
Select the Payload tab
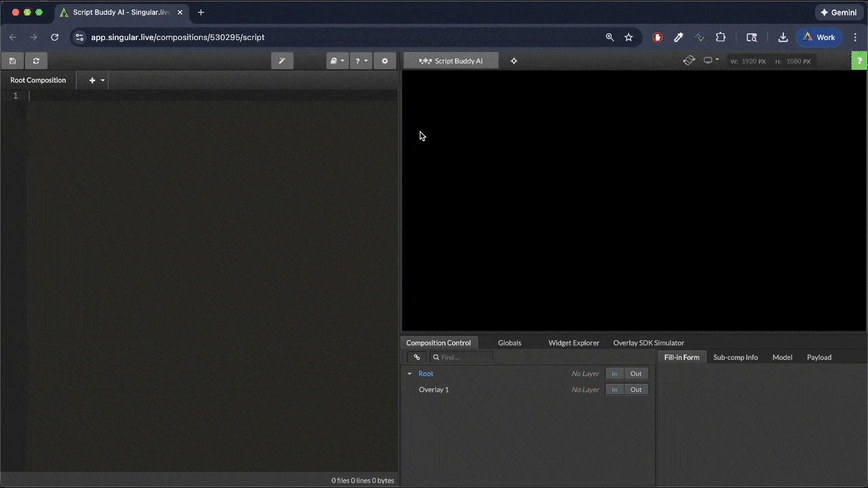coord(819,357)
